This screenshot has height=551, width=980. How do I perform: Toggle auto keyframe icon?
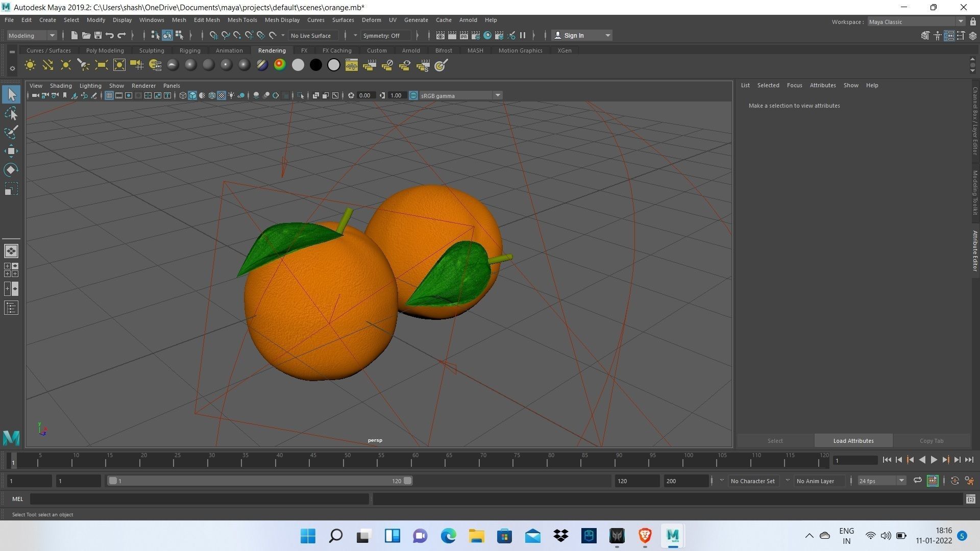click(955, 481)
